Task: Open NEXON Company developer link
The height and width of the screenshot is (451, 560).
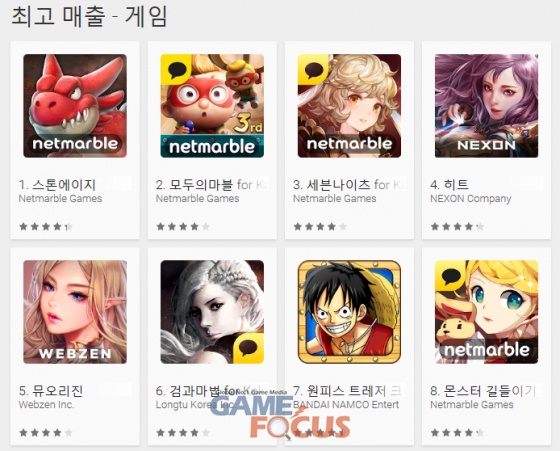Action: point(470,199)
